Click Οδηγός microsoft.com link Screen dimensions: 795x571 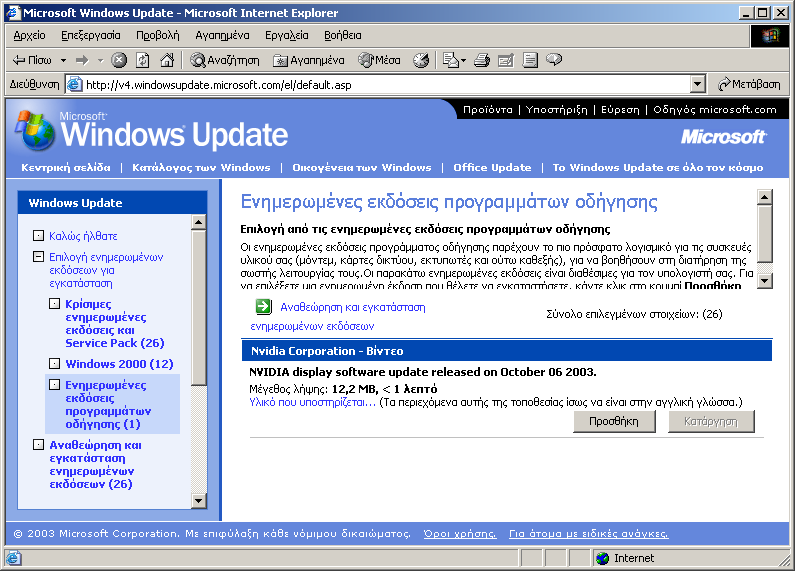714,110
